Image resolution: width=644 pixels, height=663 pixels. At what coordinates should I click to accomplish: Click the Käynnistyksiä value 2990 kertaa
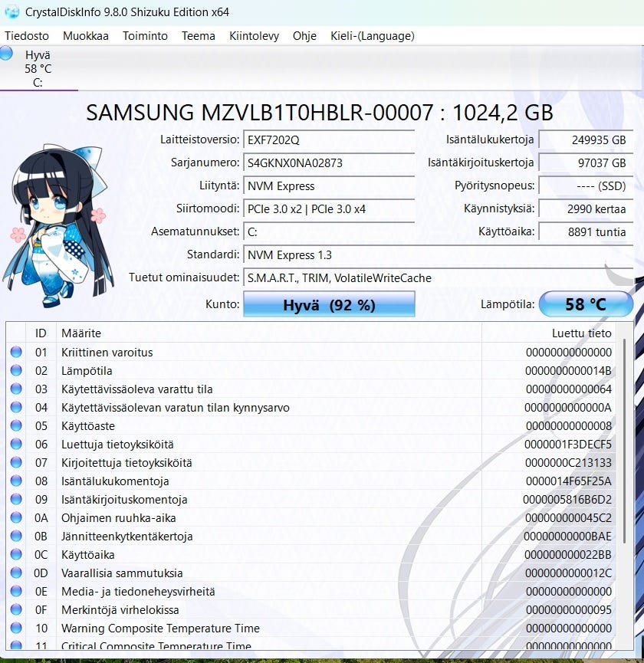point(586,209)
